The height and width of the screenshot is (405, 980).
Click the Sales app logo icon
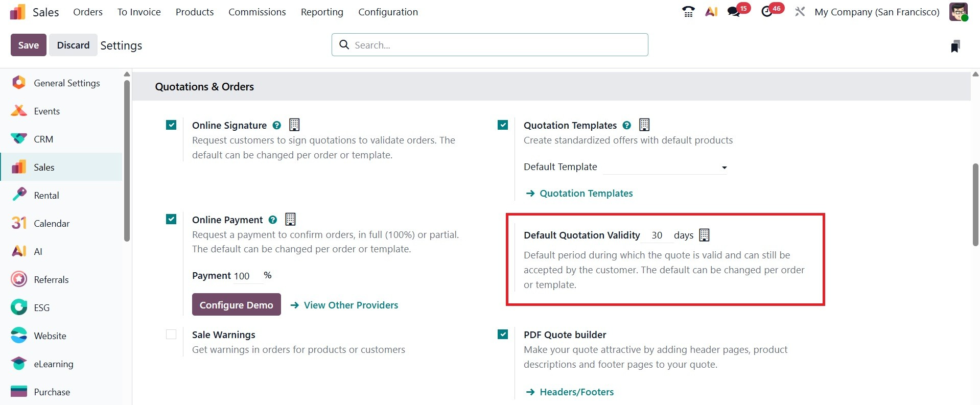tap(17, 12)
